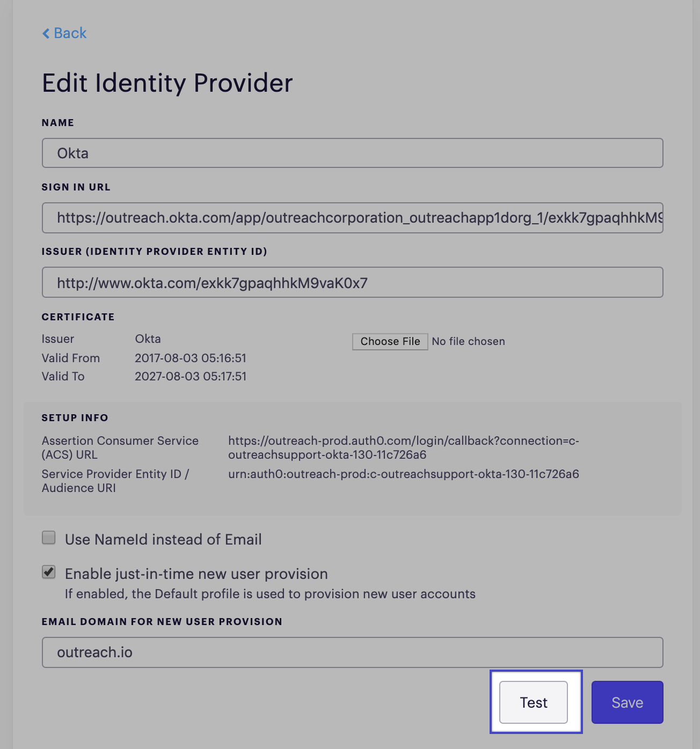Click the Service Provider Entity ID urn value

pyautogui.click(x=404, y=474)
